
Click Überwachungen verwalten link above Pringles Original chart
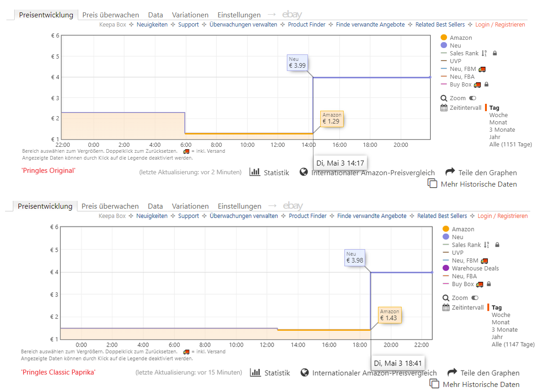coord(243,25)
